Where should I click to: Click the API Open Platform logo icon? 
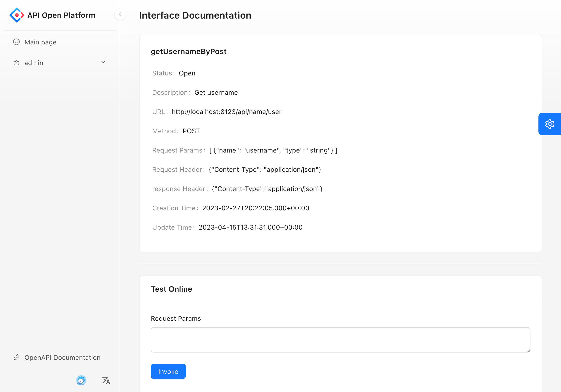tap(17, 15)
